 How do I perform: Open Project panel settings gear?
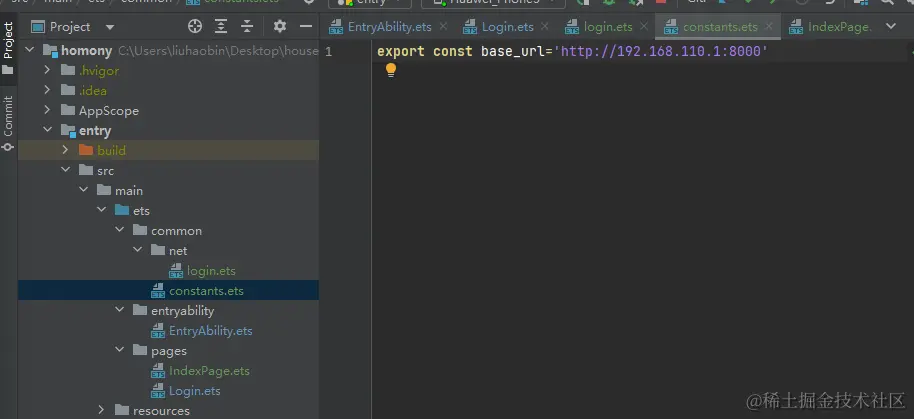(280, 26)
